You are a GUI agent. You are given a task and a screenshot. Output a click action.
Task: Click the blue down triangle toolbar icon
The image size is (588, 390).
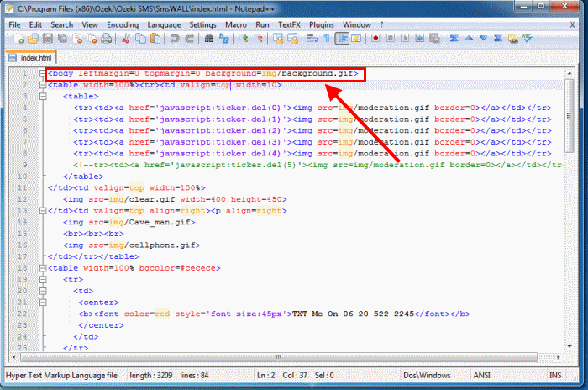click(x=483, y=39)
